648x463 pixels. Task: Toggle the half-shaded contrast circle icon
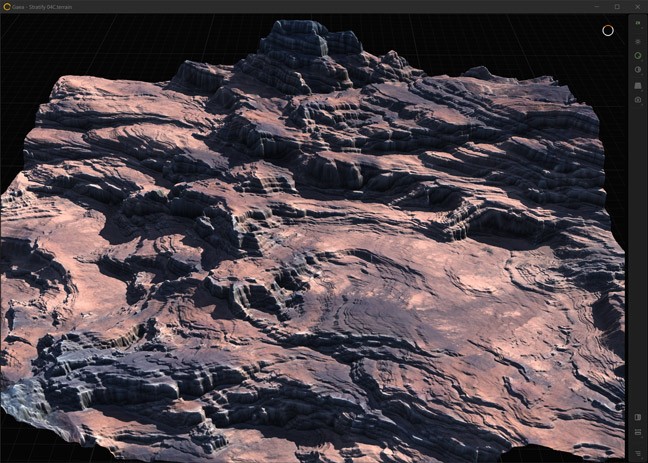click(x=638, y=70)
